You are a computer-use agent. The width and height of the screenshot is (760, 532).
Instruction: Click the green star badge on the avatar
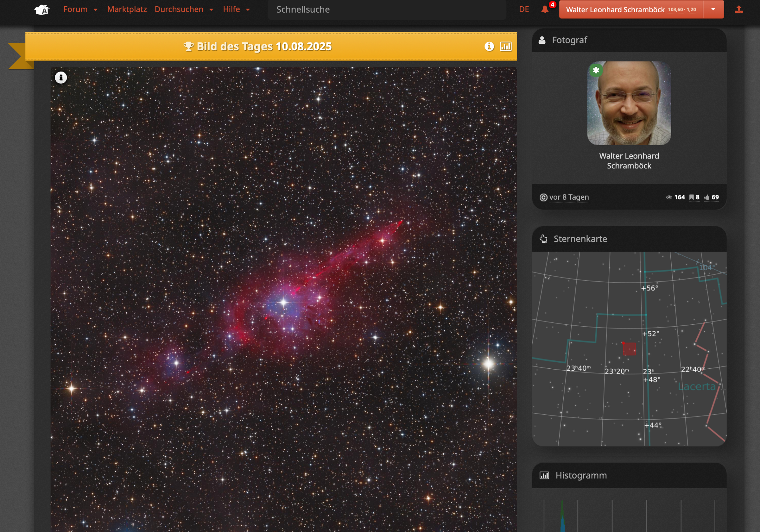pyautogui.click(x=596, y=70)
